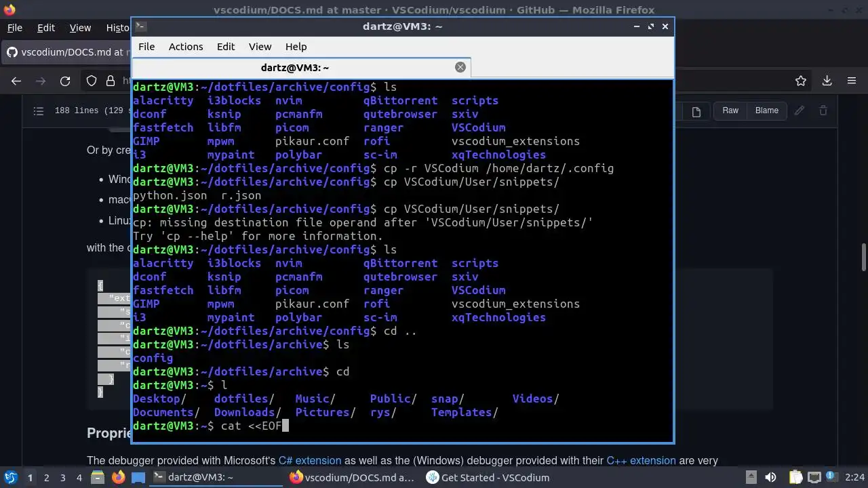
Task: Click the GitHub favicon on the browser tab
Action: (12, 52)
